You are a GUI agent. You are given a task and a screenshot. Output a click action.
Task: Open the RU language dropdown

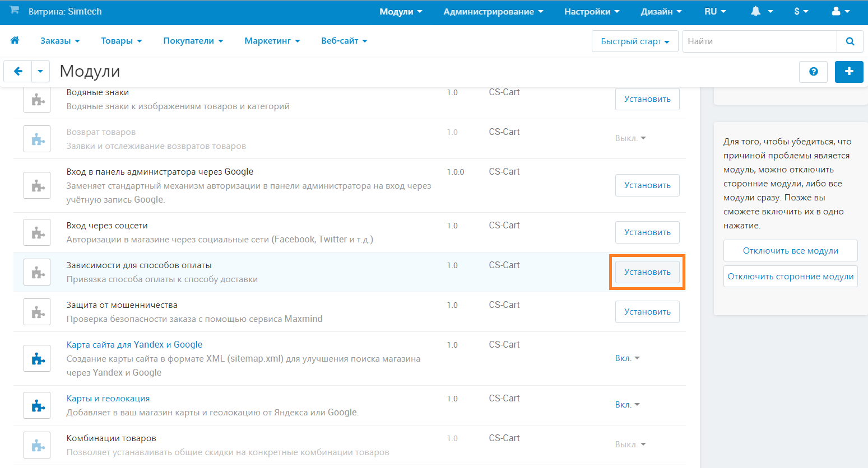tap(714, 12)
